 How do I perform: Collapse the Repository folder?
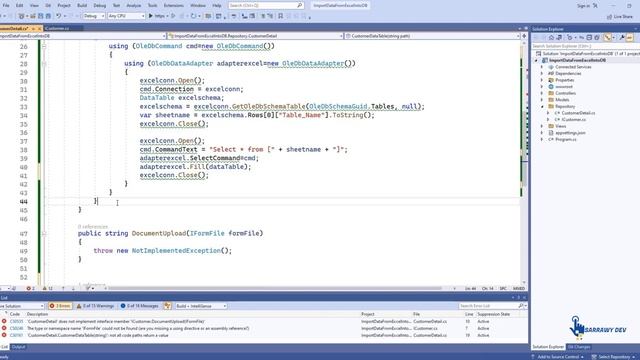tap(542, 107)
